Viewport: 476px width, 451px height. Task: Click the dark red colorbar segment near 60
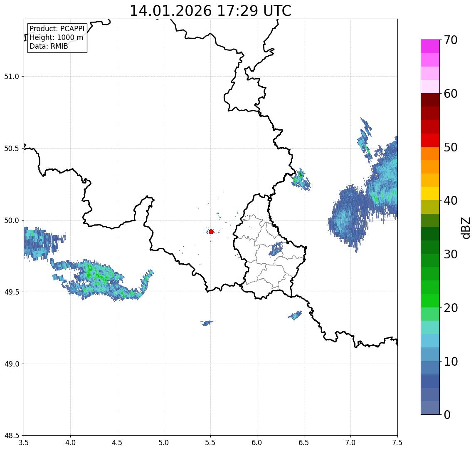[430, 100]
